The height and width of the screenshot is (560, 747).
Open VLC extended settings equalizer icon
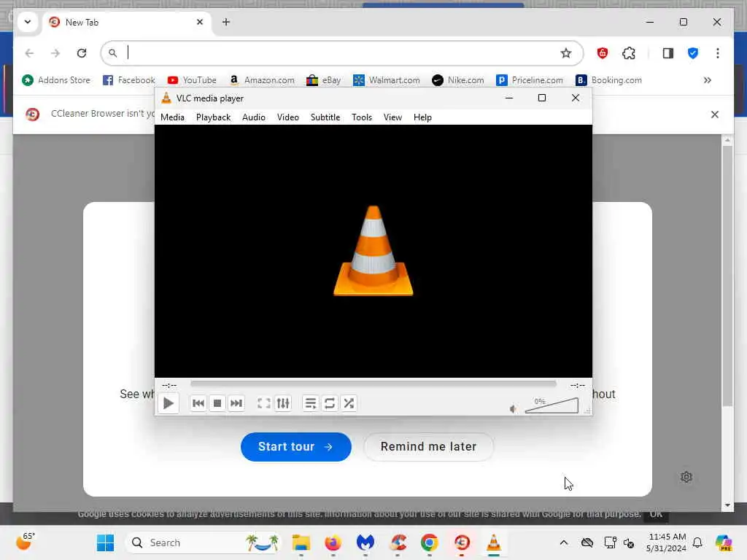click(x=283, y=403)
